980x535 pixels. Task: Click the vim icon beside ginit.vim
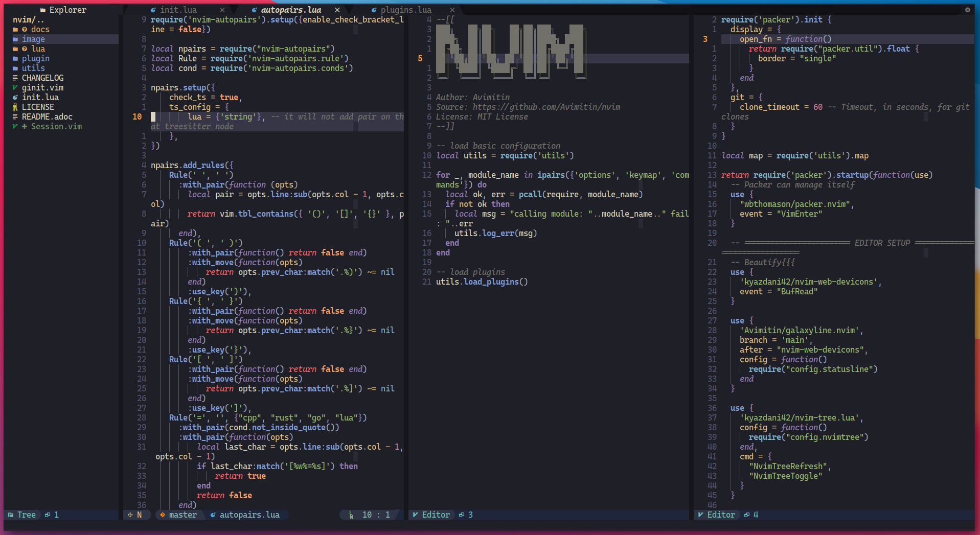[x=15, y=88]
